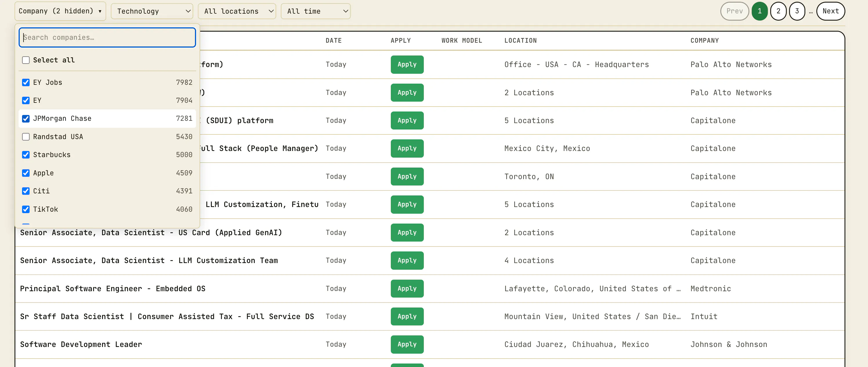Viewport: 868px width, 367px height.
Task: Click the Mountain View, United States location
Action: point(592,317)
